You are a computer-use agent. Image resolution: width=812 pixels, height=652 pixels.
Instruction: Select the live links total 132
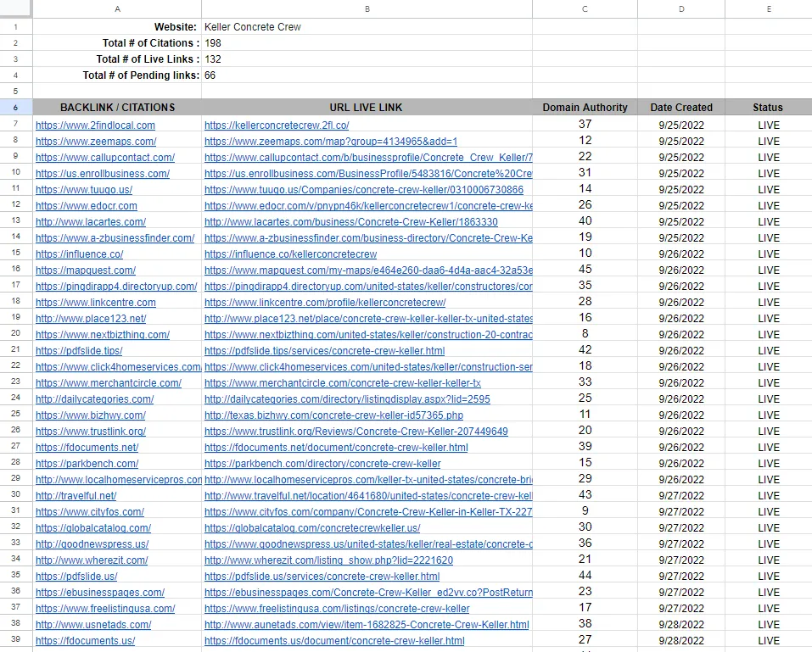click(x=367, y=59)
